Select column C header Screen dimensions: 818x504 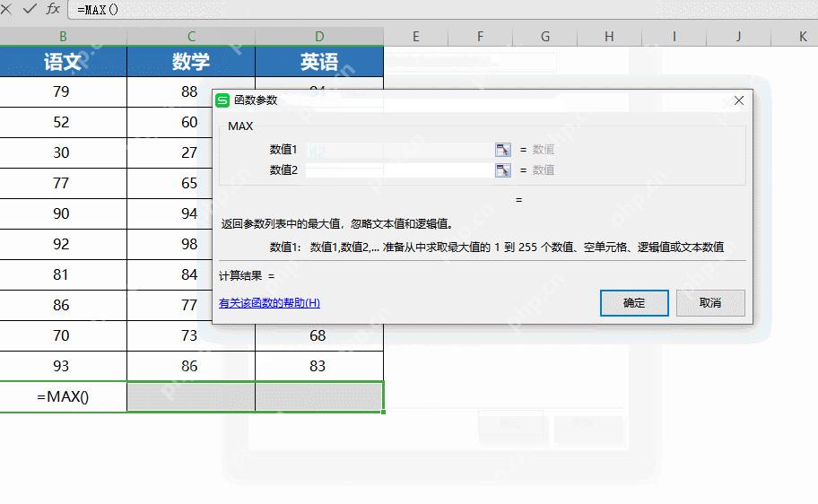click(191, 37)
